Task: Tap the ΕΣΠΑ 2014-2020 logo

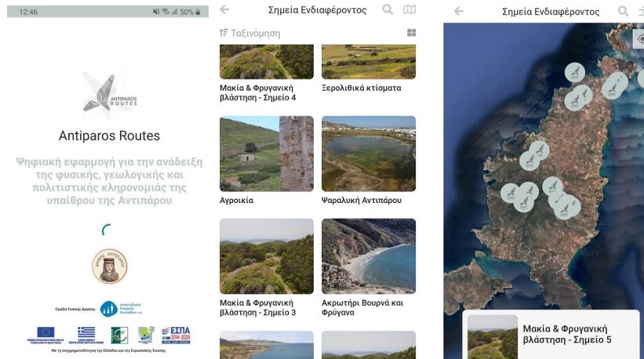Action: pos(176,335)
